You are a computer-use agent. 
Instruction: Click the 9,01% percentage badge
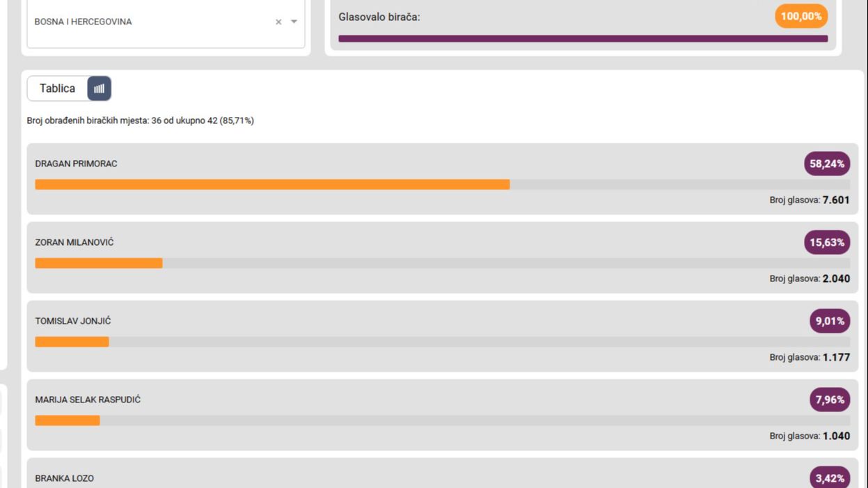pyautogui.click(x=829, y=321)
